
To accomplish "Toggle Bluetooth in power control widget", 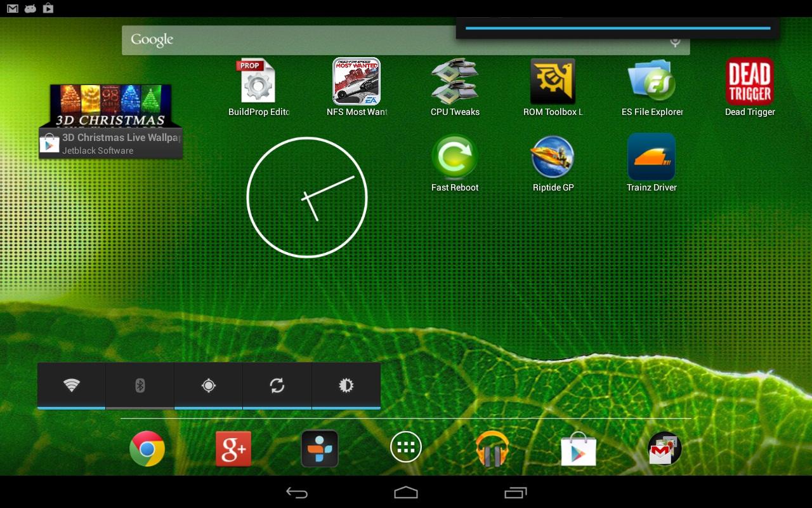I will [x=140, y=385].
